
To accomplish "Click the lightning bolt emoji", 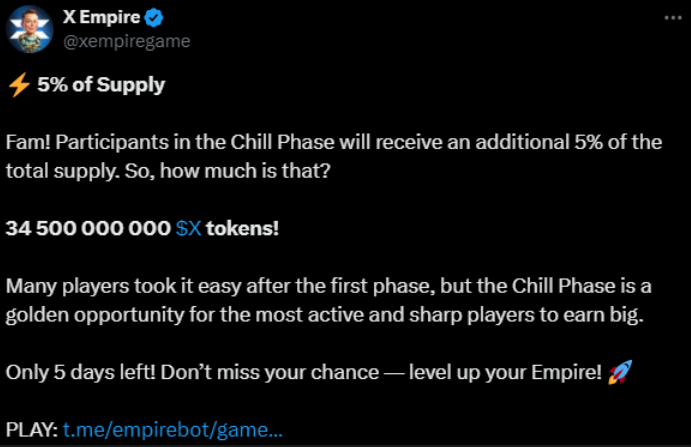I will [19, 84].
